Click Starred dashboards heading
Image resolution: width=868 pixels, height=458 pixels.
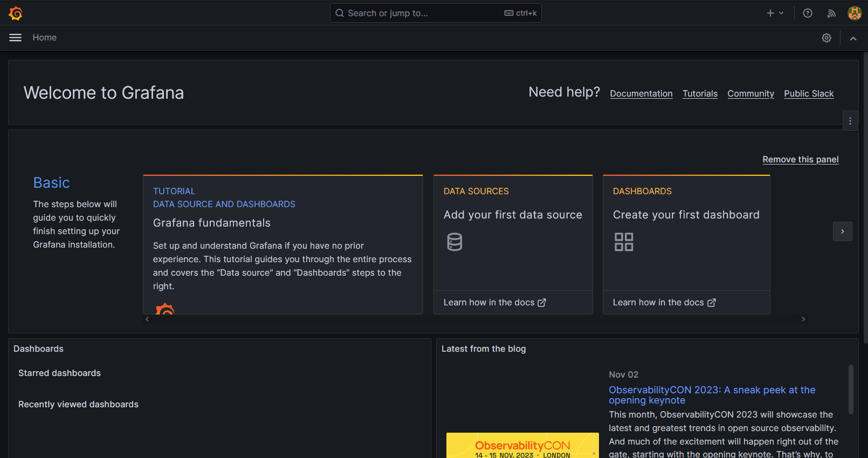pos(59,373)
